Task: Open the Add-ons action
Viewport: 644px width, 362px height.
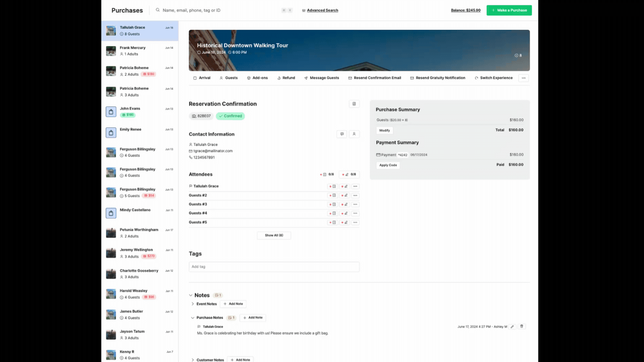Action: point(257,78)
